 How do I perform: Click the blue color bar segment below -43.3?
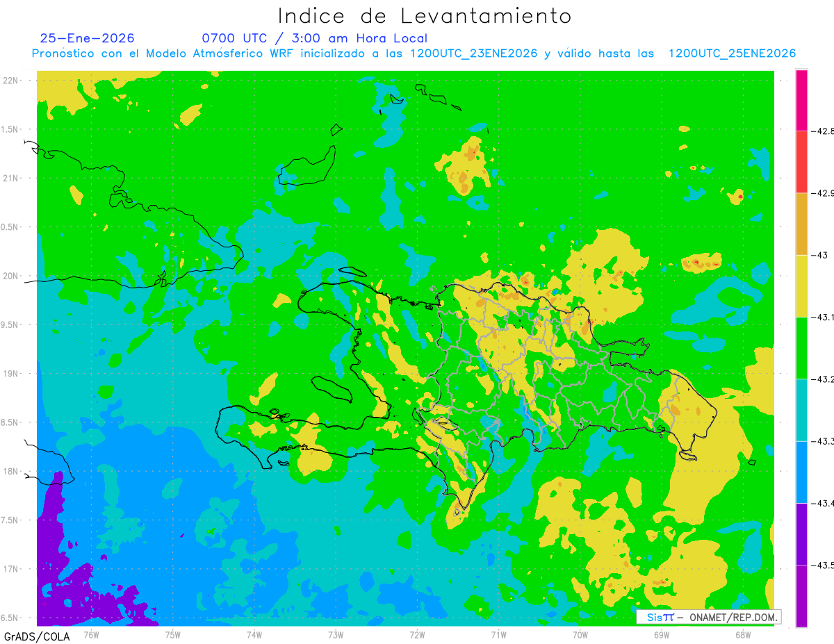(x=801, y=472)
